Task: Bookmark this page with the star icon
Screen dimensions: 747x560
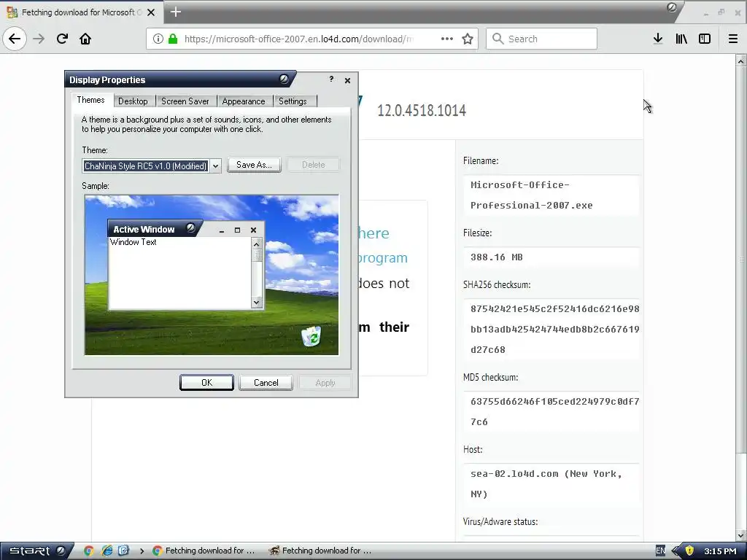Action: click(468, 39)
